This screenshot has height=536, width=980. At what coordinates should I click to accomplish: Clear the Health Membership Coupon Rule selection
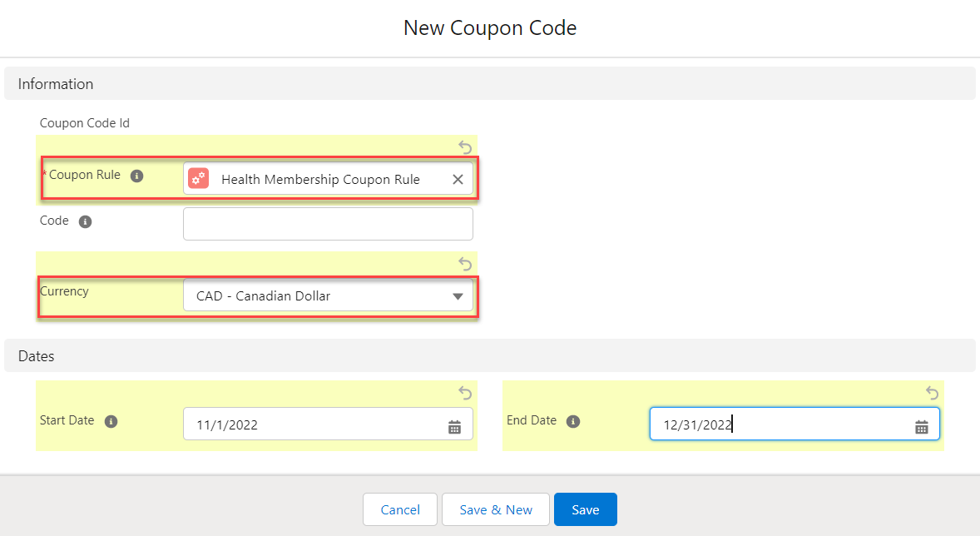coord(458,179)
